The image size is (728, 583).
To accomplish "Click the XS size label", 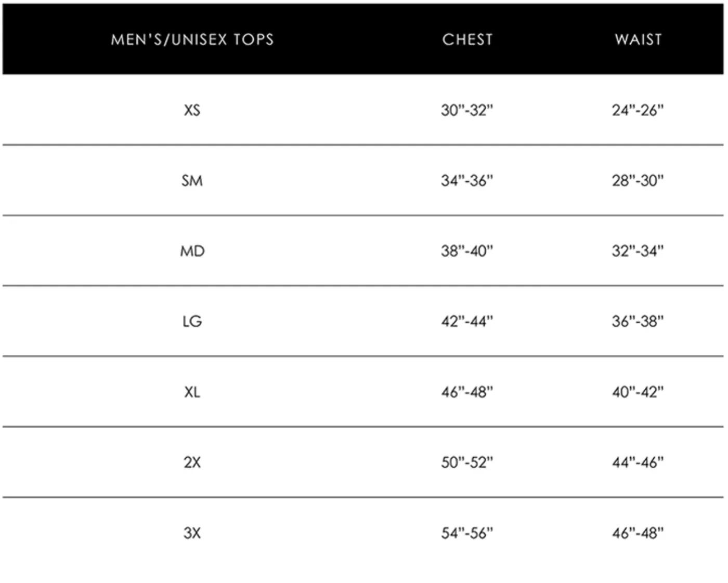I will pos(192,110).
